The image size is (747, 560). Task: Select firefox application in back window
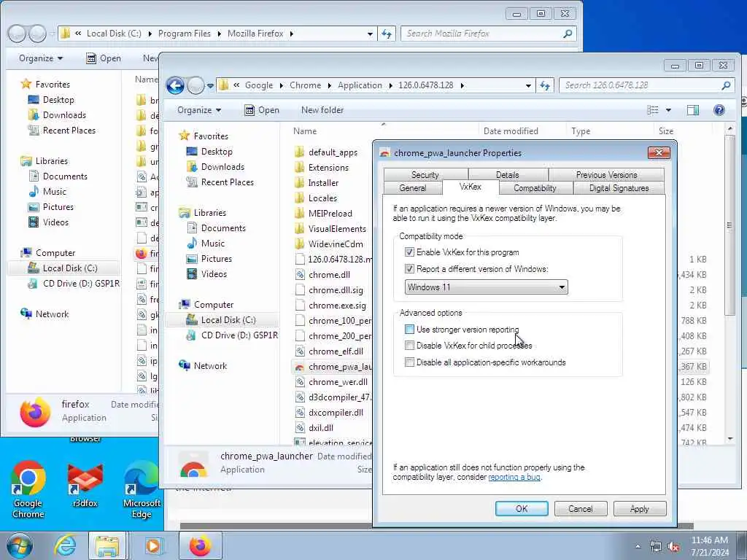click(x=147, y=253)
